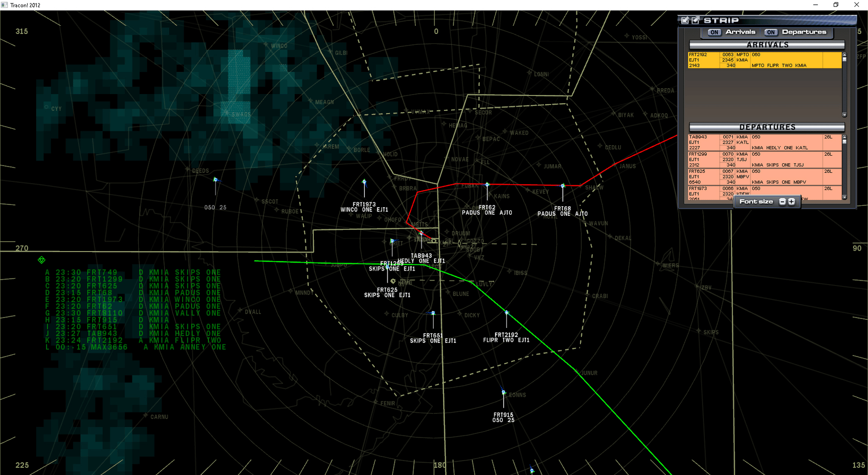Select the FRT68 aircraft target on radar
Screen dimensions: 868x475
pyautogui.click(x=563, y=185)
